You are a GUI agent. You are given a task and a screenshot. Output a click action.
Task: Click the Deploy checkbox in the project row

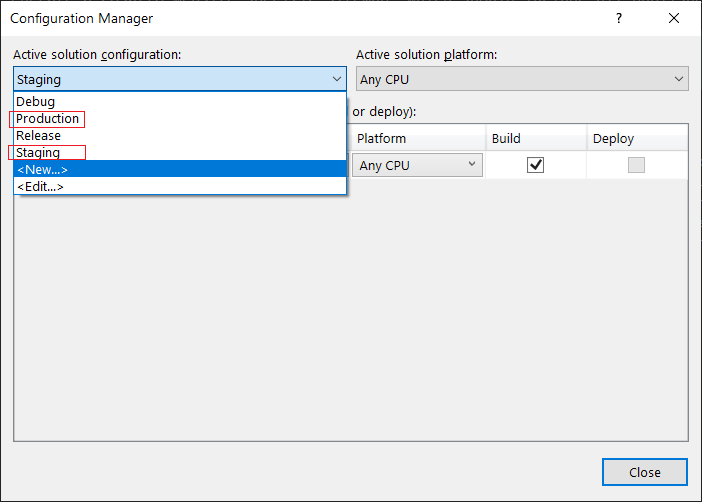point(636,165)
